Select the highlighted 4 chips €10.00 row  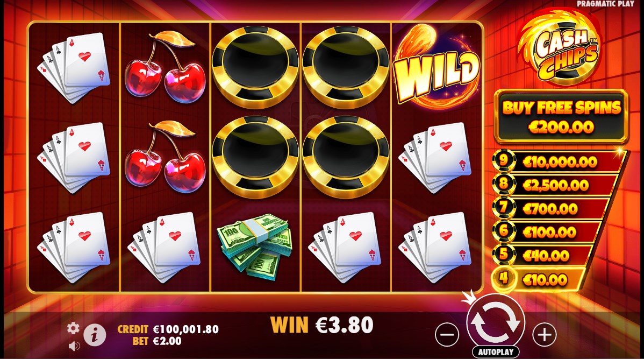[539, 280]
